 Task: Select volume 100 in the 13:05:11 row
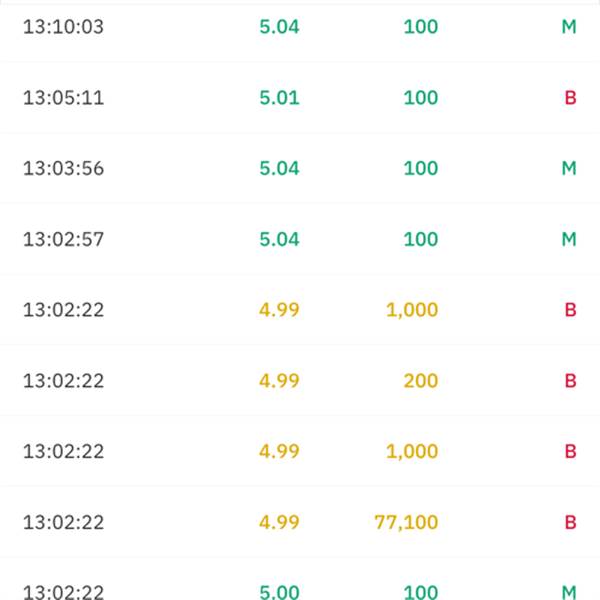click(x=421, y=98)
